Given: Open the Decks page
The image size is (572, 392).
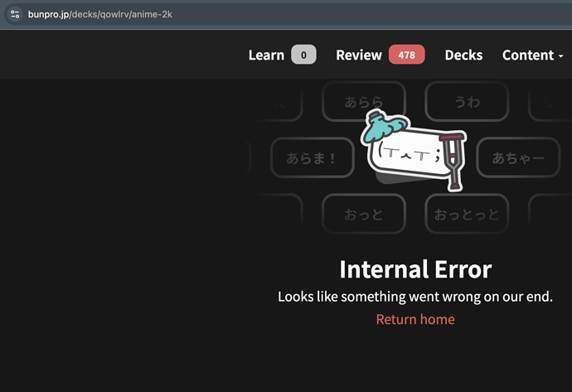Looking at the screenshot, I should click(463, 55).
